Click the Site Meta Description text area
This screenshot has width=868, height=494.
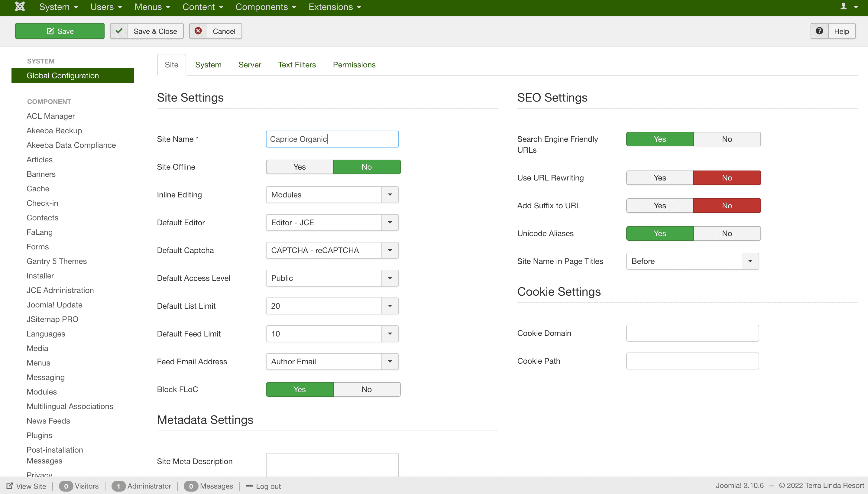coord(332,465)
